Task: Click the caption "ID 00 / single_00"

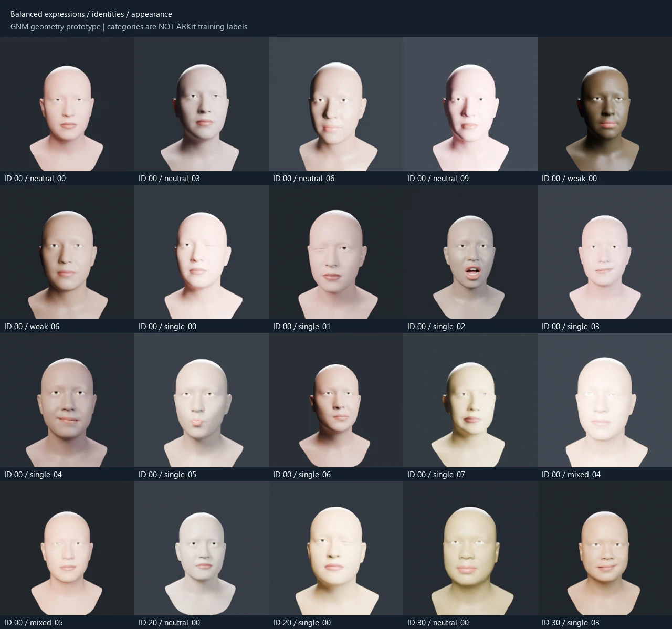Action: click(167, 327)
